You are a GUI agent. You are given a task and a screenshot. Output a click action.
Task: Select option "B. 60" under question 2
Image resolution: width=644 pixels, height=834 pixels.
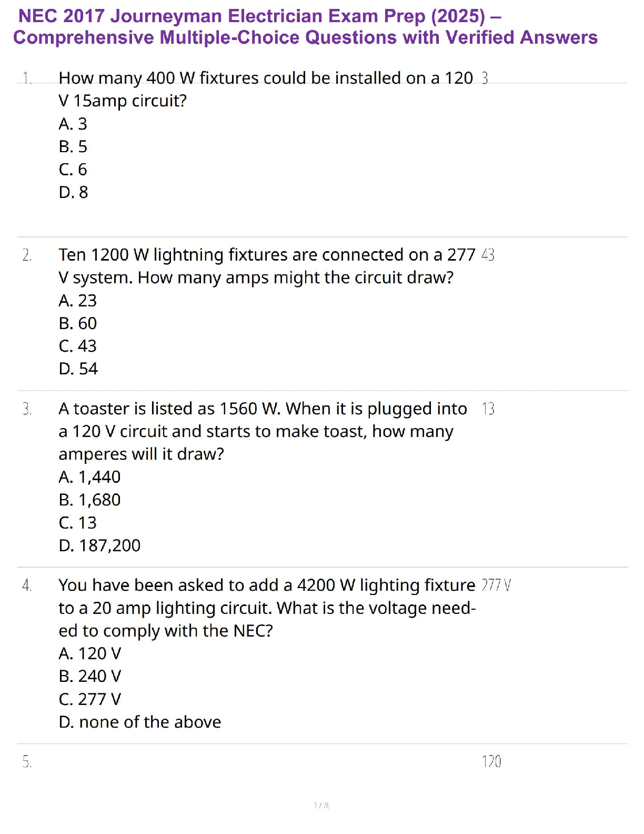pos(77,323)
